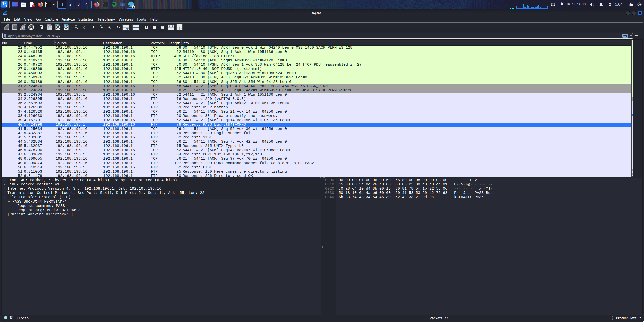Stop capturing packets toolbar square icon
The width and height of the screenshot is (644, 322).
[15, 27]
